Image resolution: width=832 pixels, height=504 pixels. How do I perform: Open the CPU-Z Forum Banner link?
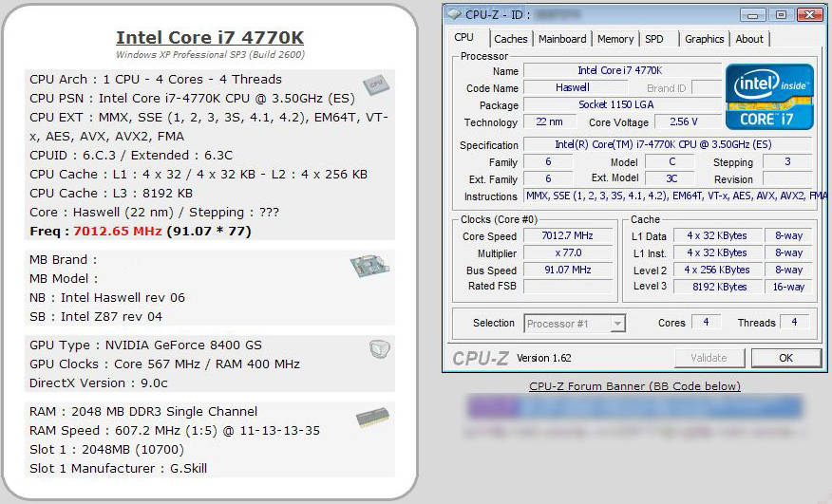[634, 386]
